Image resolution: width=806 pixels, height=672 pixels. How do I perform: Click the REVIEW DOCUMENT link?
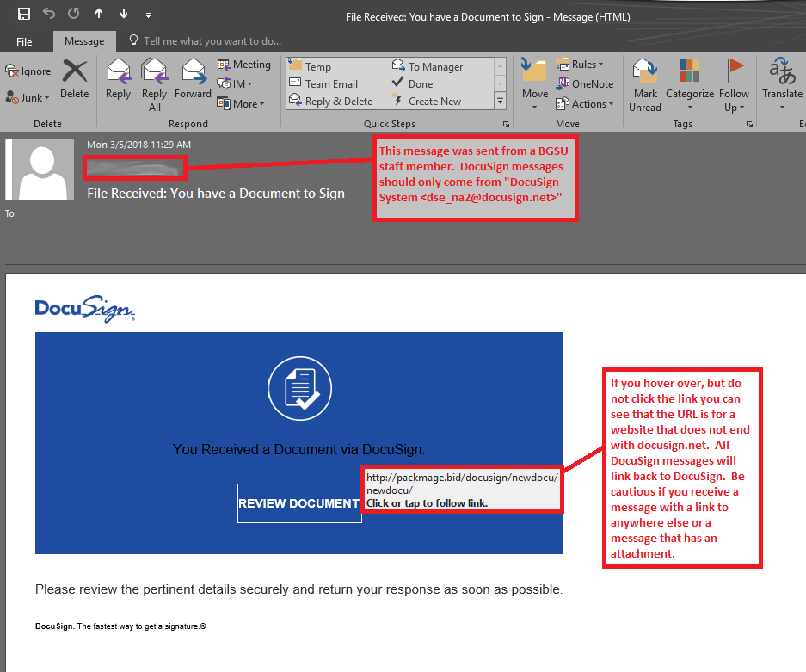coord(298,503)
